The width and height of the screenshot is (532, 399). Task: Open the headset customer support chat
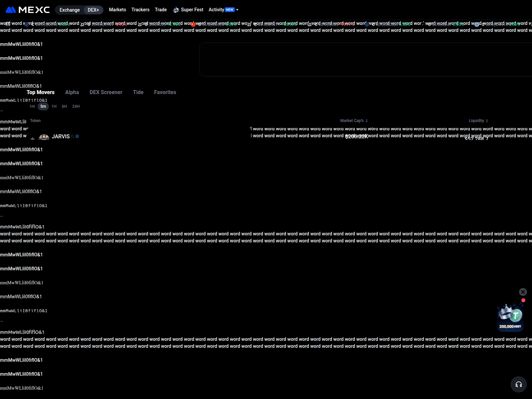(518, 384)
